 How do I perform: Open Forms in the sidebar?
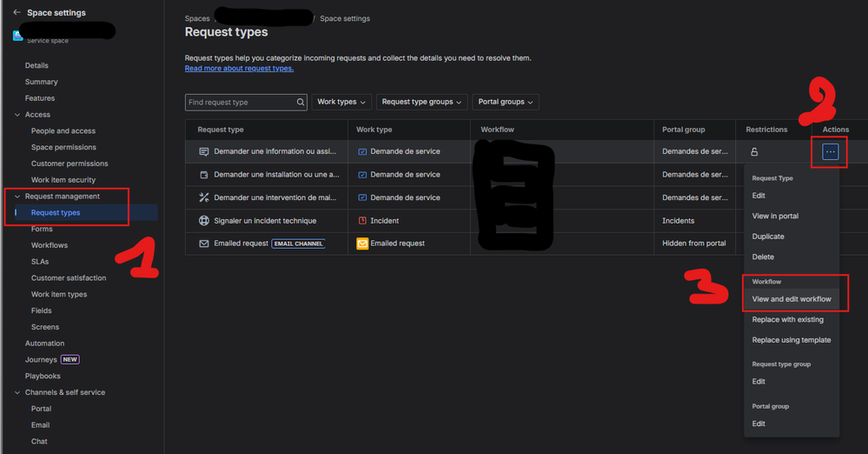(42, 229)
